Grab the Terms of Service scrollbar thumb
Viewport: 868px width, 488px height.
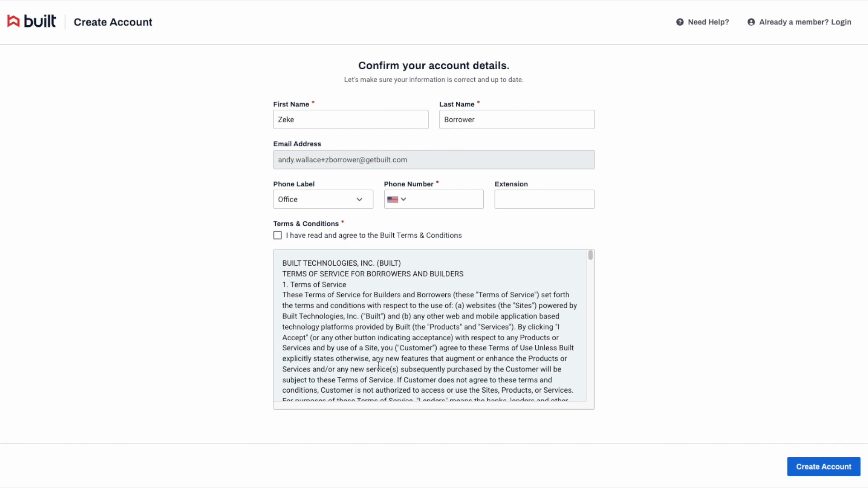tap(590, 255)
